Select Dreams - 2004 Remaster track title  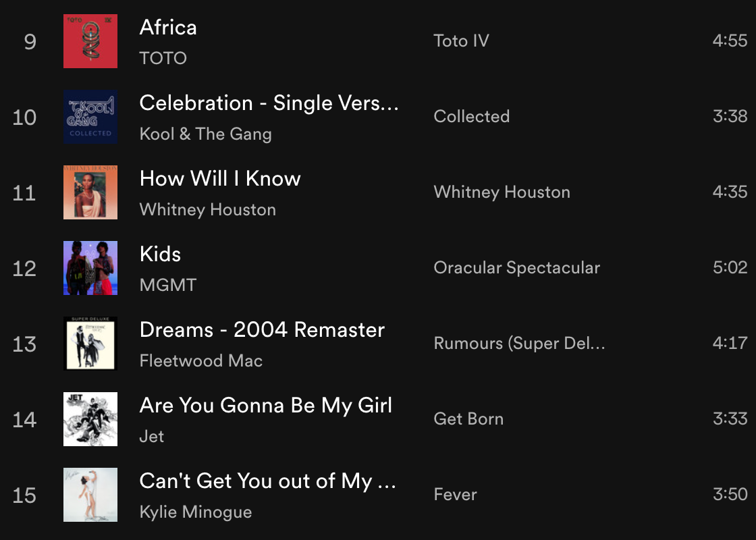(x=262, y=330)
